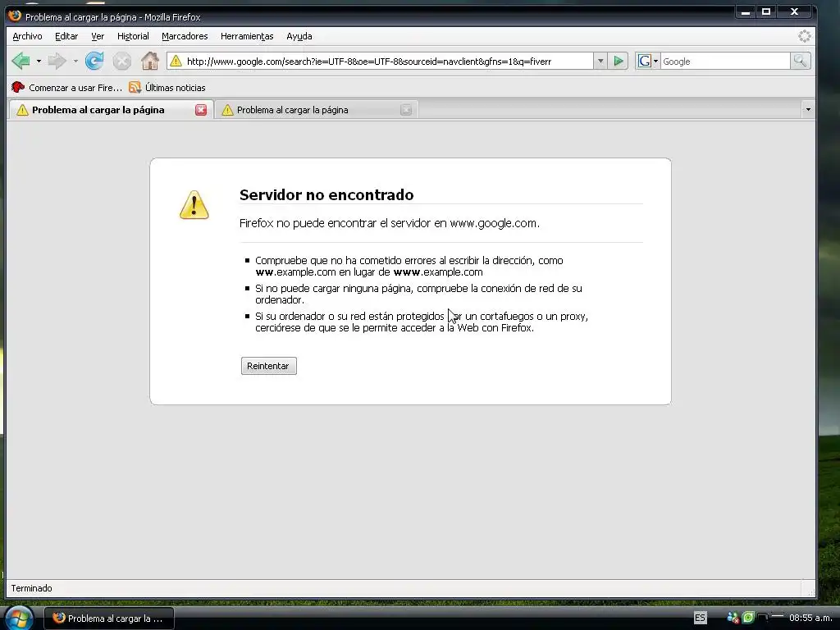This screenshot has height=630, width=840.
Task: Open the Herramientas menu
Action: coord(247,36)
